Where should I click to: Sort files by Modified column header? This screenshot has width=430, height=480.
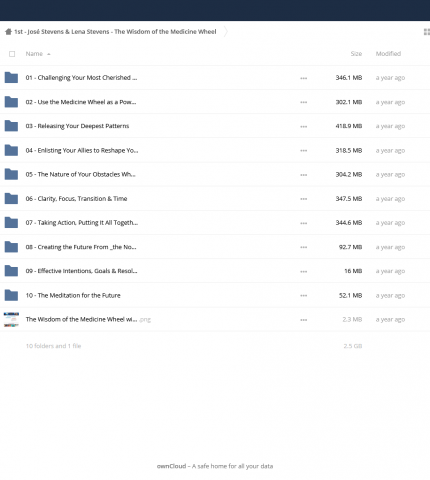pyautogui.click(x=388, y=53)
